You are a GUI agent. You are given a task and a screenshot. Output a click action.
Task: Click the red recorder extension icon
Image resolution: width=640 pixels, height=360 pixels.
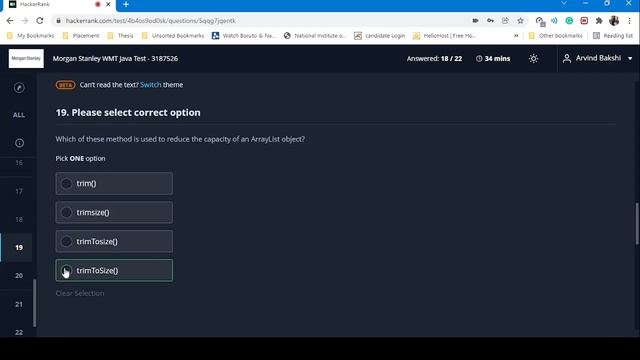[x=584, y=20]
